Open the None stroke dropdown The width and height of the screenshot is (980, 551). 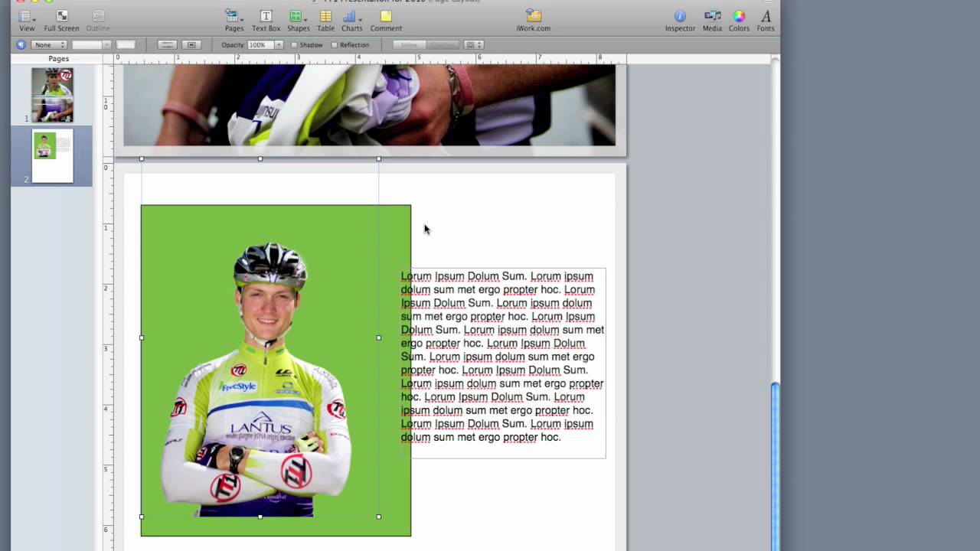tap(49, 44)
